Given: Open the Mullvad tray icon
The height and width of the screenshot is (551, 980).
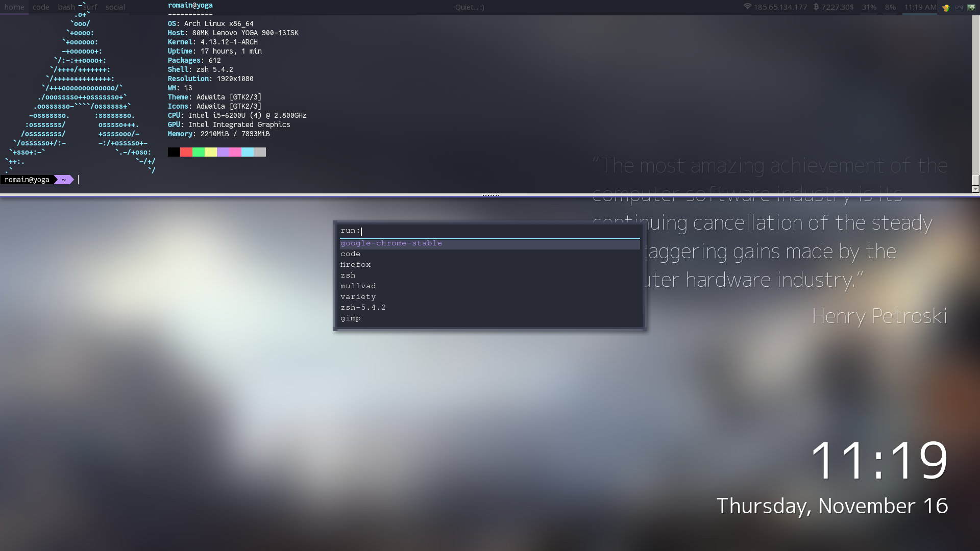Looking at the screenshot, I should tap(946, 8).
